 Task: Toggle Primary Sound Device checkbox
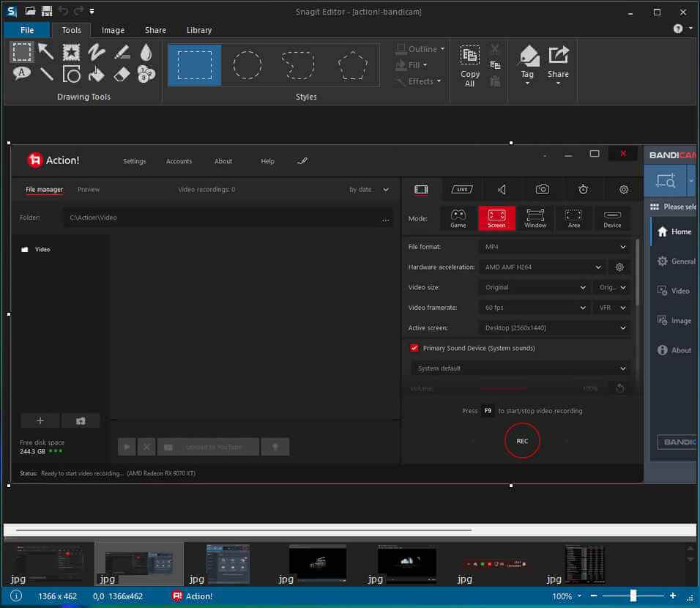[x=414, y=348]
